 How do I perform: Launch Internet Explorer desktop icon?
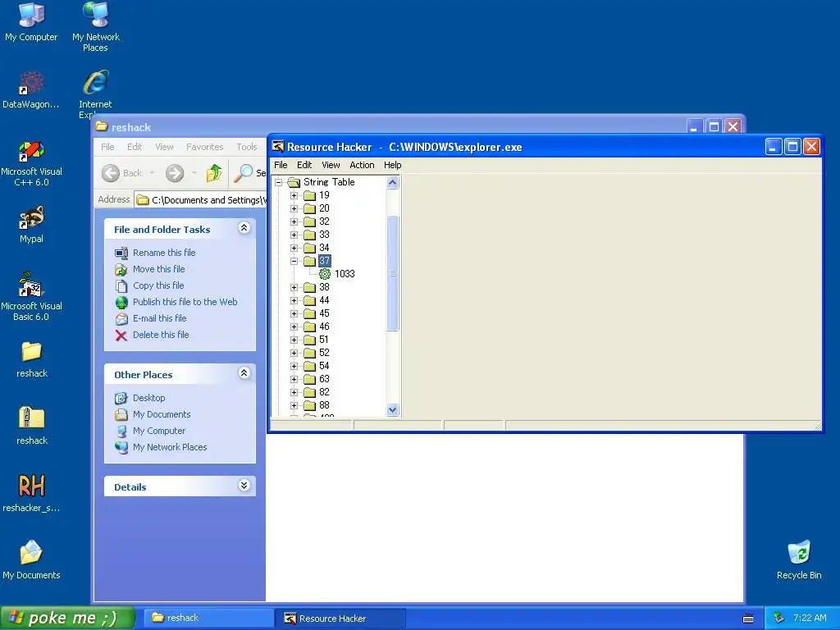tap(95, 94)
